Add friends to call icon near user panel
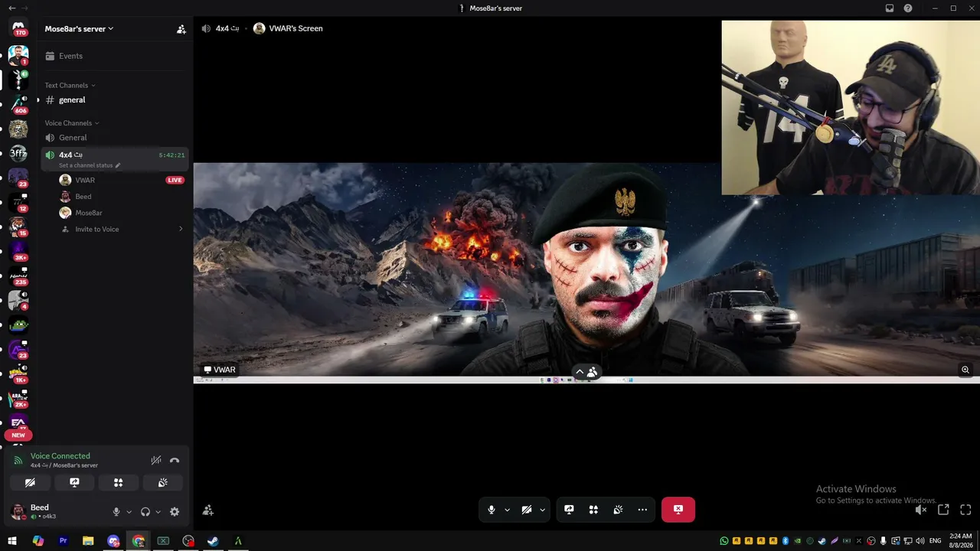This screenshot has width=980, height=551. coord(207,510)
